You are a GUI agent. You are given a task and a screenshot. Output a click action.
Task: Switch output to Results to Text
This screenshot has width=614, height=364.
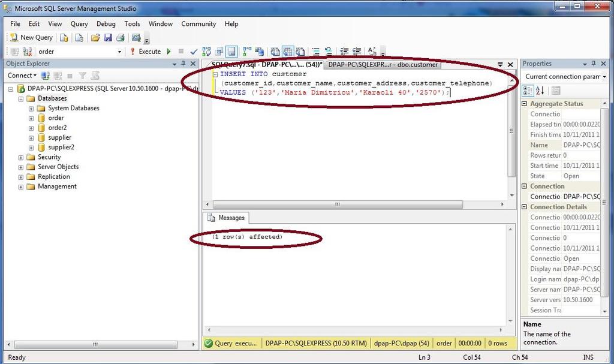(275, 52)
